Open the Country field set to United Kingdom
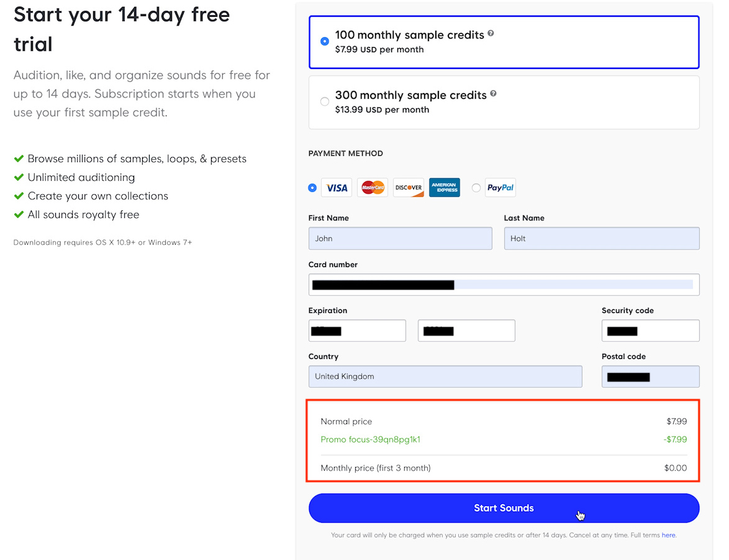 (445, 376)
